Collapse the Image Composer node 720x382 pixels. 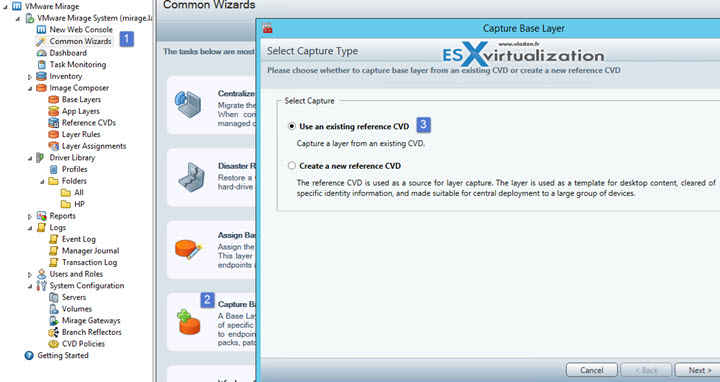30,88
